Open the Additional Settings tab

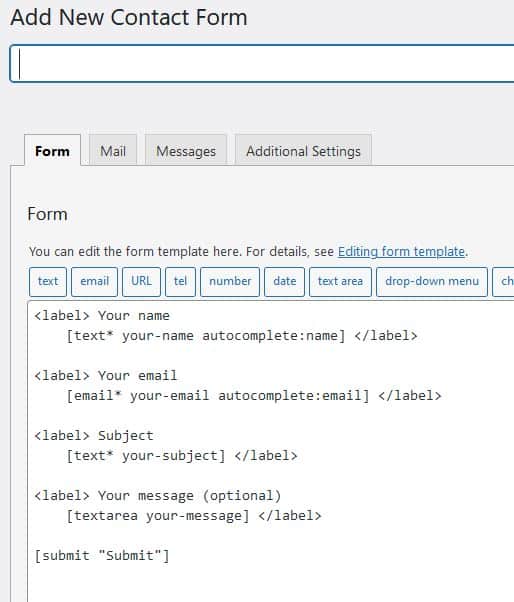[303, 151]
